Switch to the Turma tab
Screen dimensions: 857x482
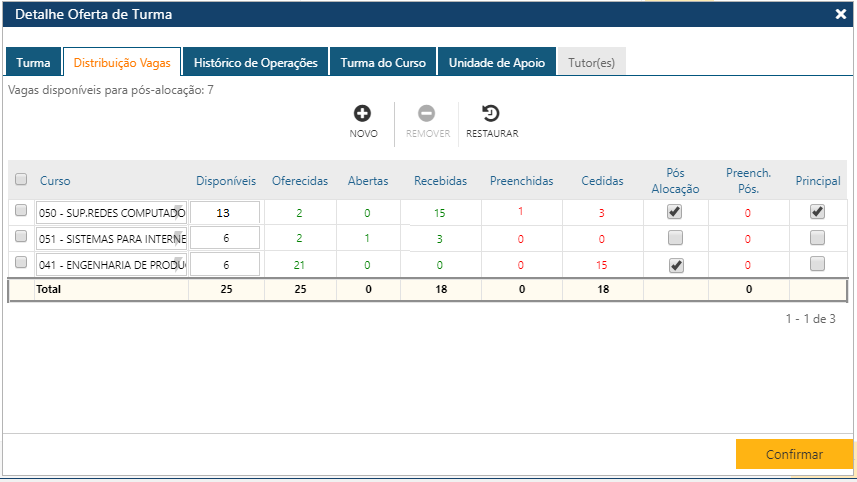33,62
